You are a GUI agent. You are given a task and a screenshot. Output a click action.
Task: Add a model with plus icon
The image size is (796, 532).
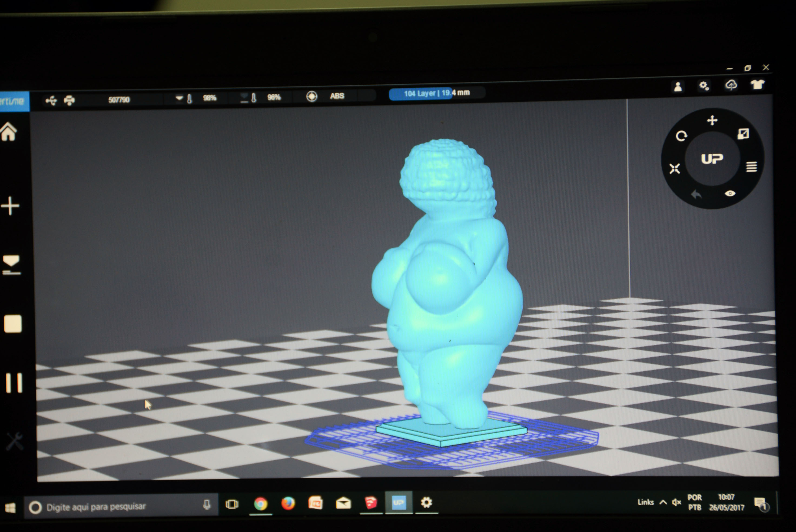click(x=10, y=206)
